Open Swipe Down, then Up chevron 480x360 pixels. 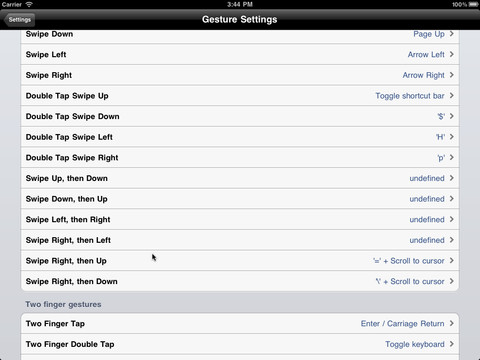tap(451, 199)
